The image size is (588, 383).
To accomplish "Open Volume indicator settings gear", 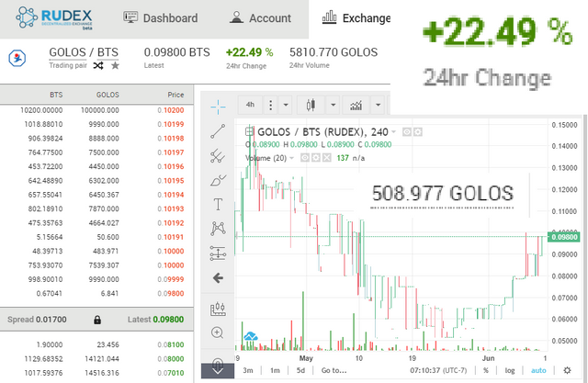I will click(316, 158).
